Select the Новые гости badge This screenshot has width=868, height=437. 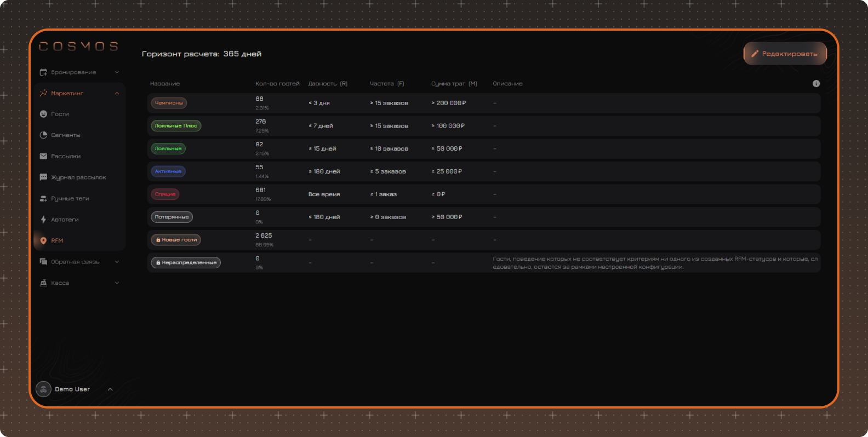click(176, 240)
